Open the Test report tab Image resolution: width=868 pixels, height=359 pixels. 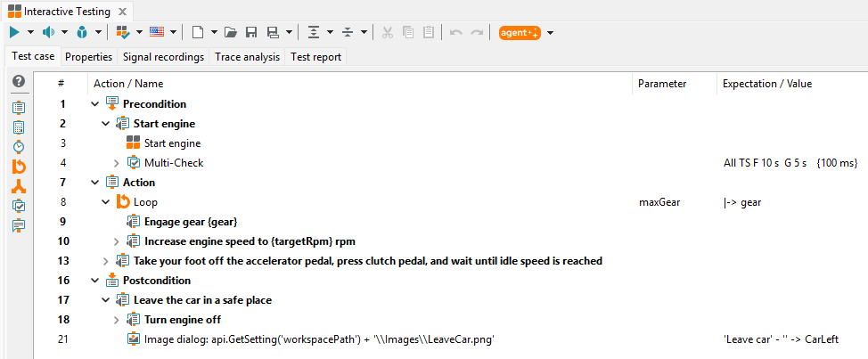[x=316, y=57]
